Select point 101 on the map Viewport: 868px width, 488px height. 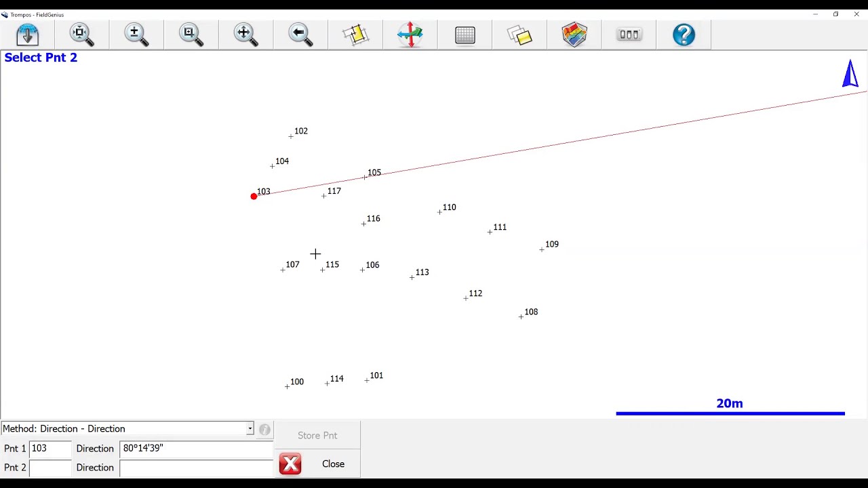[x=367, y=380]
